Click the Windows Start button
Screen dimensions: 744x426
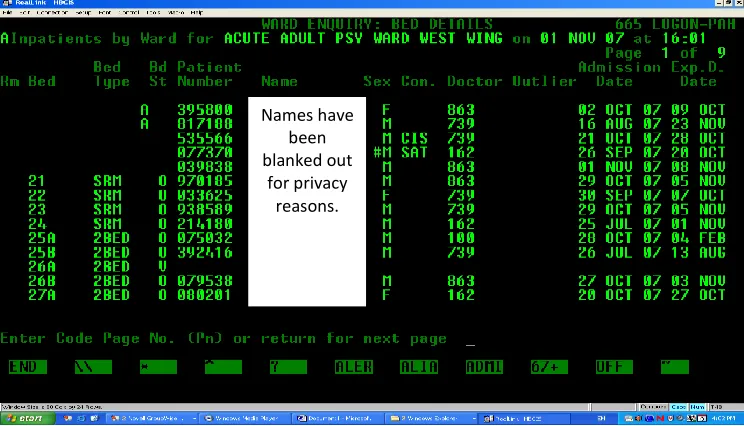point(28,418)
